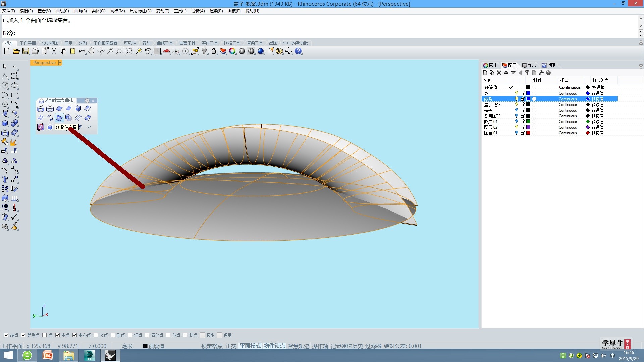Open print width 预设值 for layer 图层 02

[x=597, y=127]
